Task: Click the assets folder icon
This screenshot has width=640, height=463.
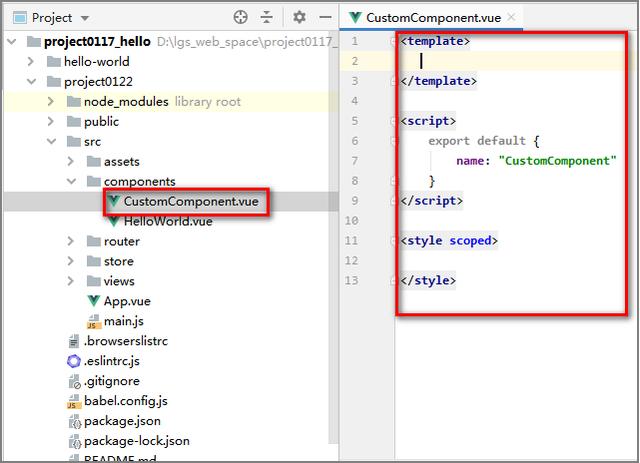Action: coord(93,162)
